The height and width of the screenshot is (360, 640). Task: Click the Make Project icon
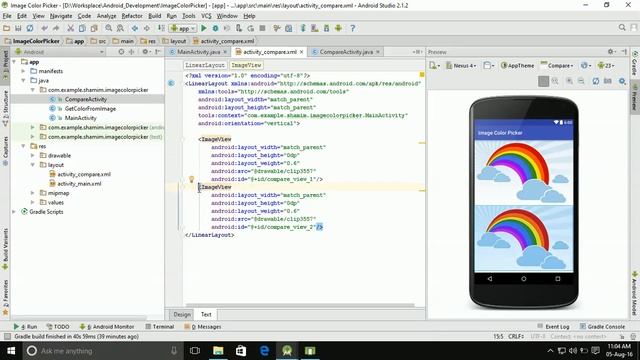(x=161, y=28)
